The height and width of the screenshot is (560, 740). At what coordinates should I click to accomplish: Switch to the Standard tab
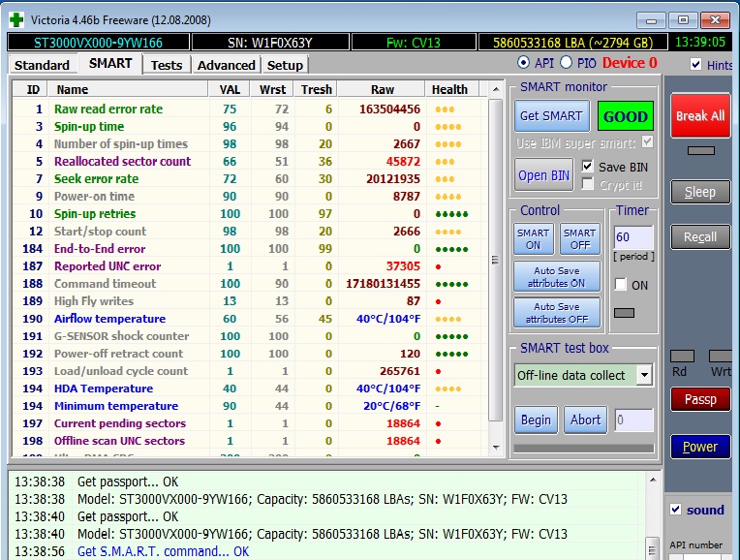(42, 65)
